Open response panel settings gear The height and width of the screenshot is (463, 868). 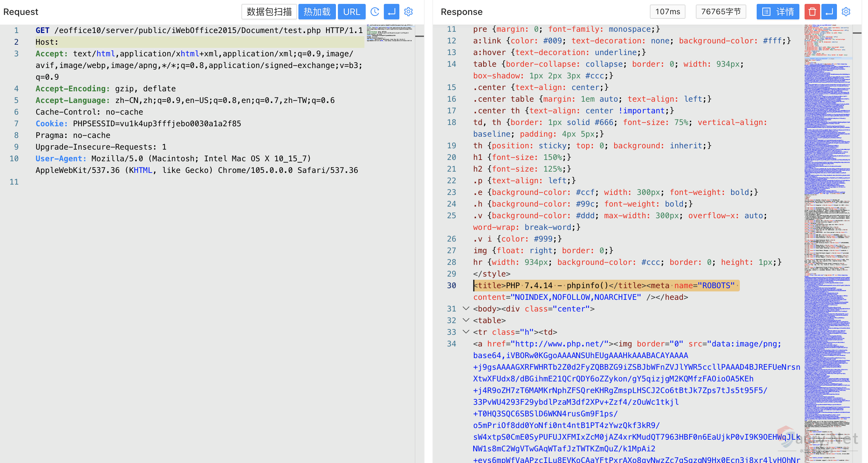[x=846, y=12]
